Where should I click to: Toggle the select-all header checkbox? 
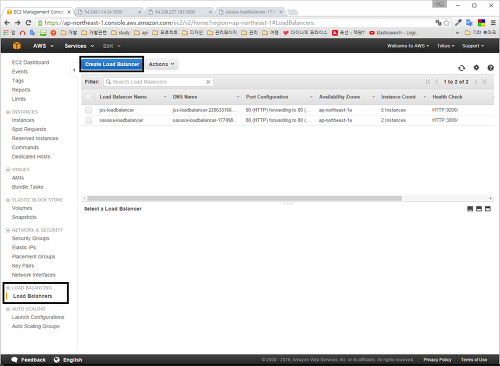pyautogui.click(x=88, y=97)
